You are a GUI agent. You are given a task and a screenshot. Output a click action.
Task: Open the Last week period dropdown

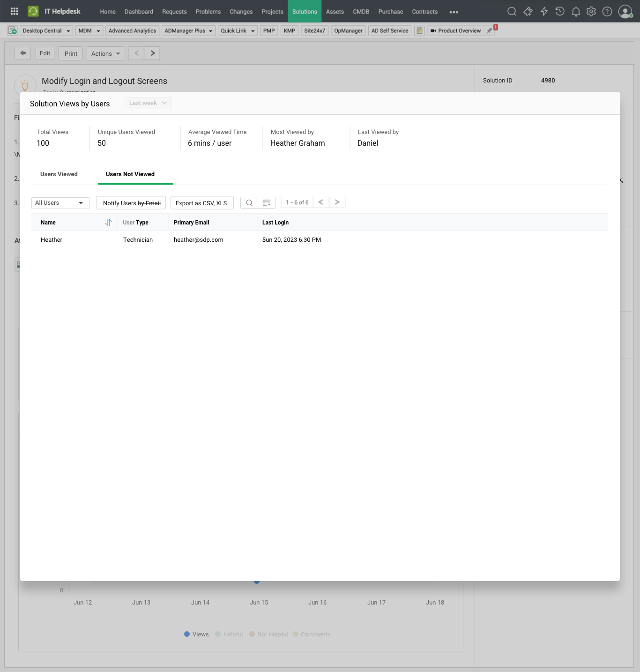(x=148, y=103)
